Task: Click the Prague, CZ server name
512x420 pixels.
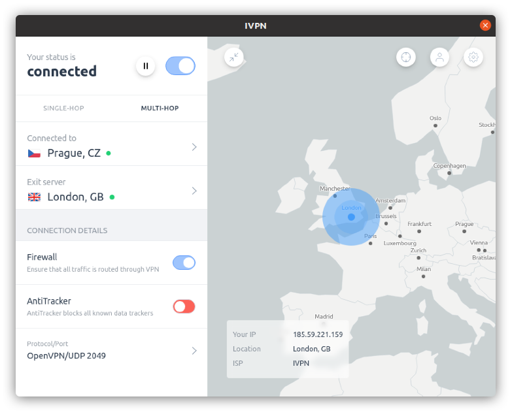Action: click(74, 153)
